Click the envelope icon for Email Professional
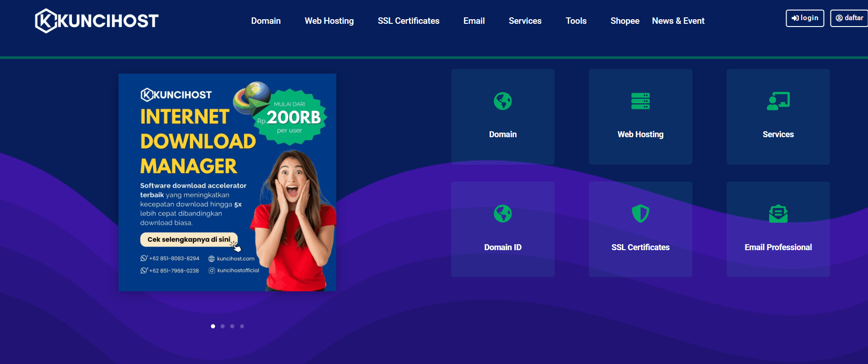868x364 pixels. (778, 214)
